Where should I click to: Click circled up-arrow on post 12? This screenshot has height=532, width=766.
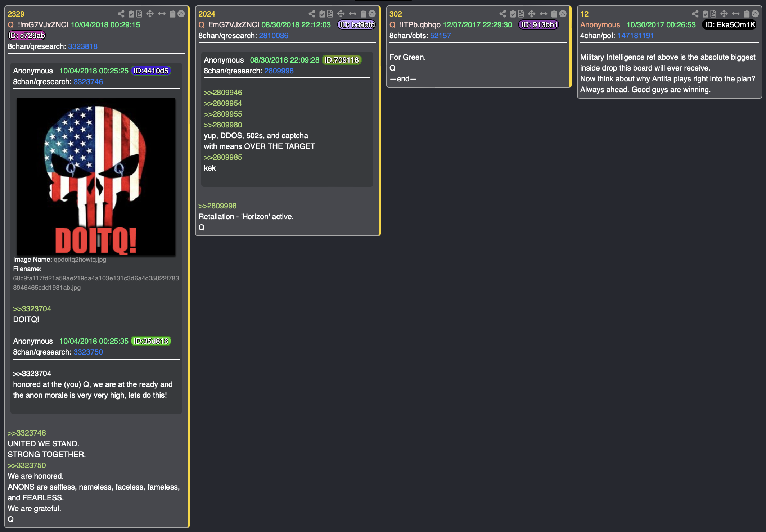tap(755, 14)
